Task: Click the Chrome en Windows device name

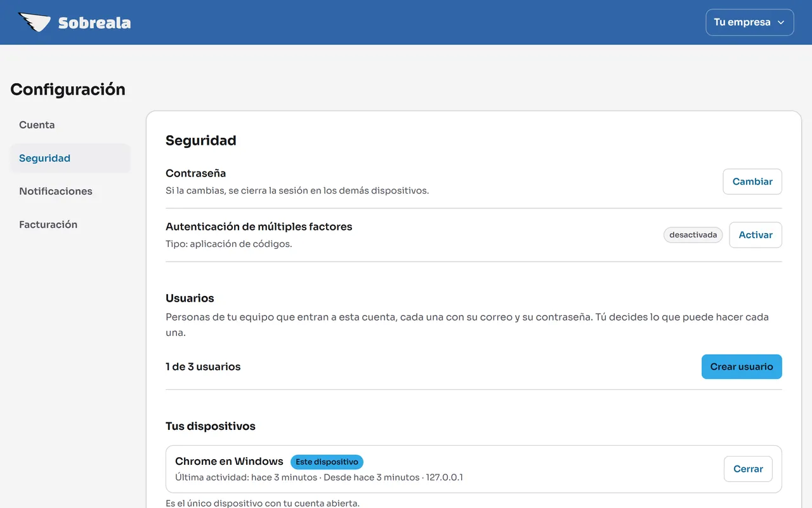Action: (x=229, y=462)
